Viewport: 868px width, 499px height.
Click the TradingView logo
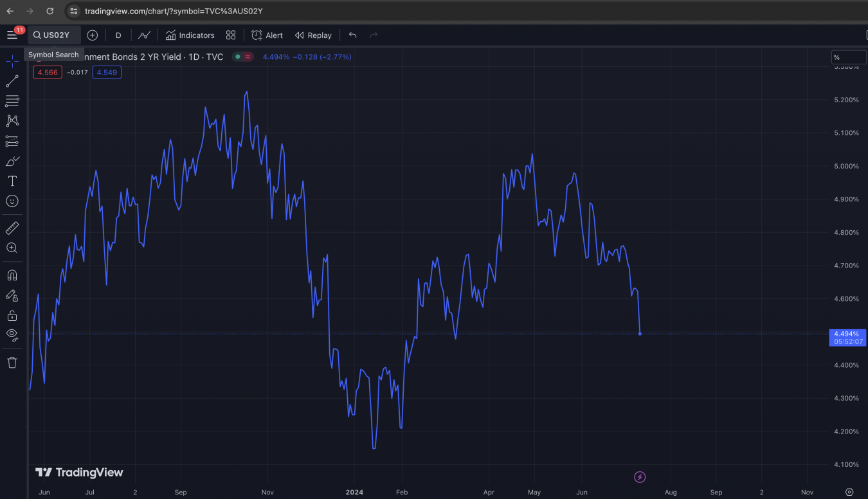point(79,473)
